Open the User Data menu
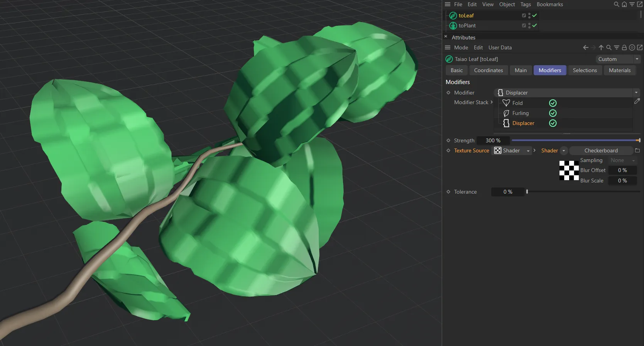 pos(500,47)
